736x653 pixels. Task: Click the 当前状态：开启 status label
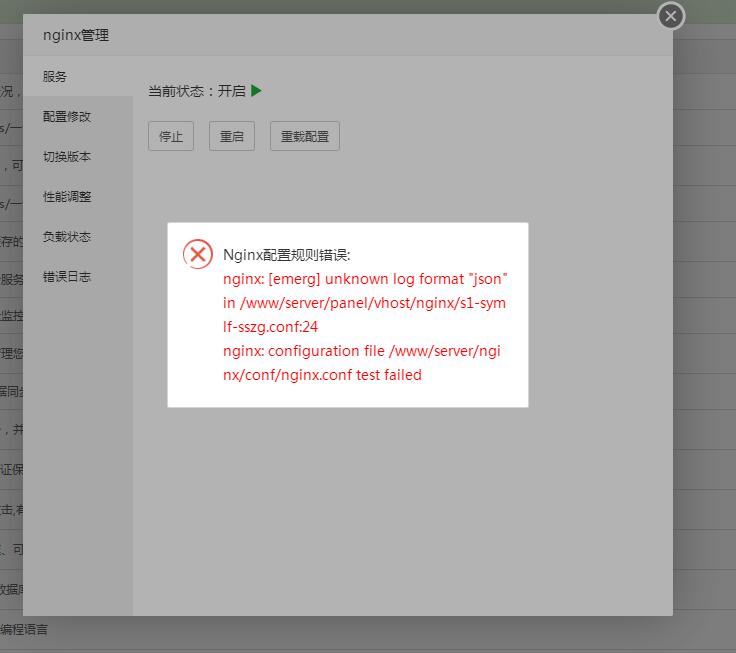196,91
